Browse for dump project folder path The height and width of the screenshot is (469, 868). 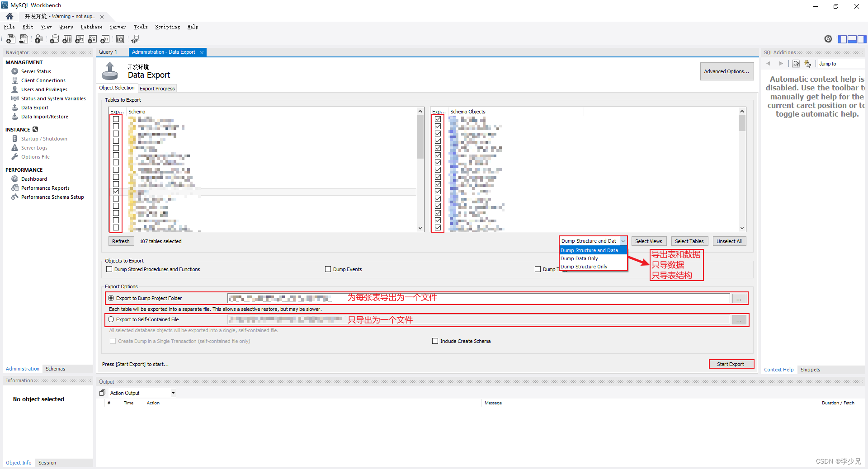[x=739, y=299]
